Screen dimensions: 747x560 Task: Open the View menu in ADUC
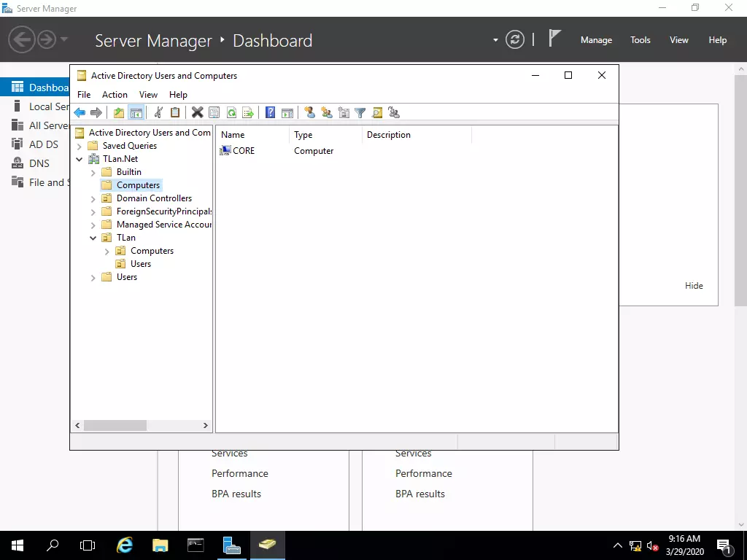coord(148,94)
